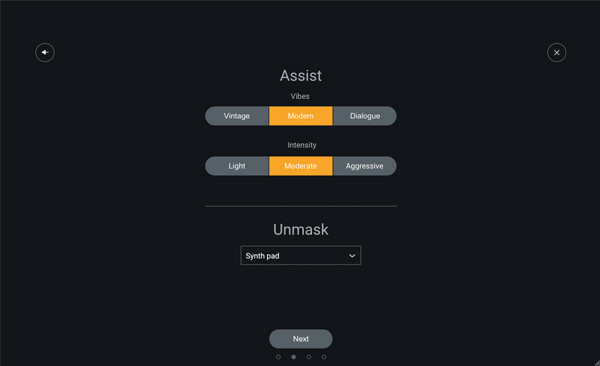Select the Vintage vibe
The width and height of the screenshot is (600, 366).
click(x=237, y=116)
